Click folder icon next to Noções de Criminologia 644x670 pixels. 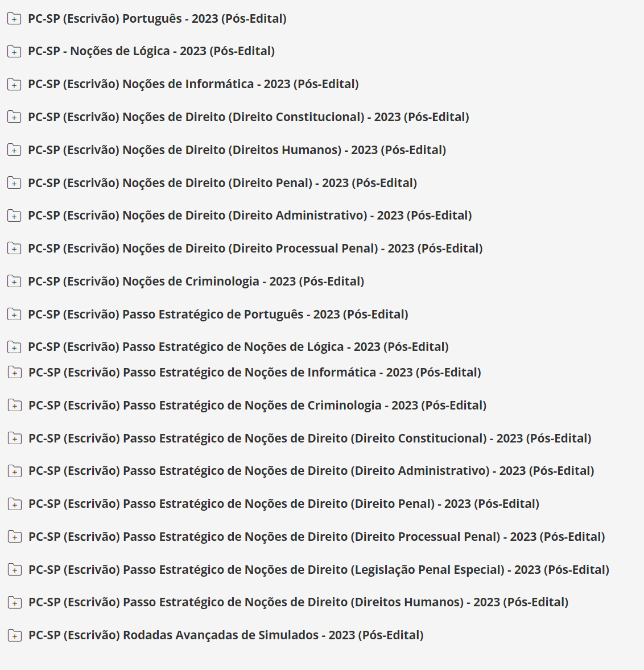[14, 282]
